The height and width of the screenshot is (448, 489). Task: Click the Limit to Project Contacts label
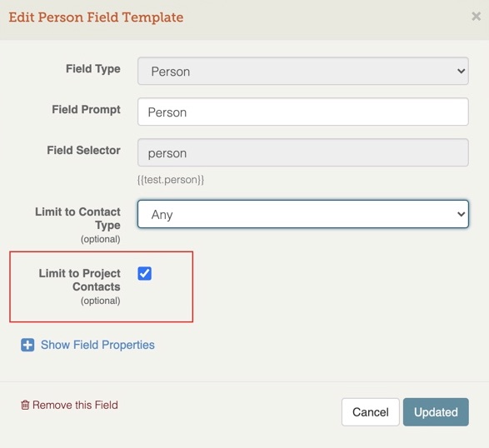coord(79,280)
